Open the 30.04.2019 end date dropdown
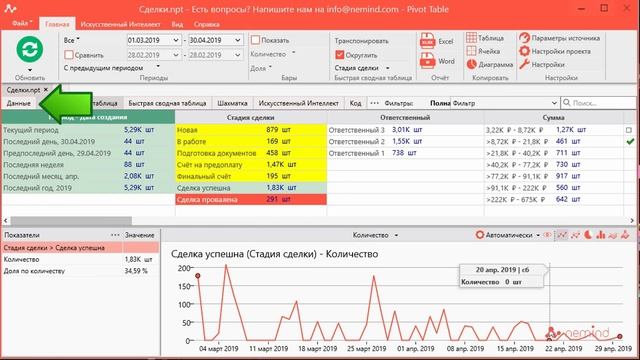Image resolution: width=640 pixels, height=360 pixels. pyautogui.click(x=238, y=40)
